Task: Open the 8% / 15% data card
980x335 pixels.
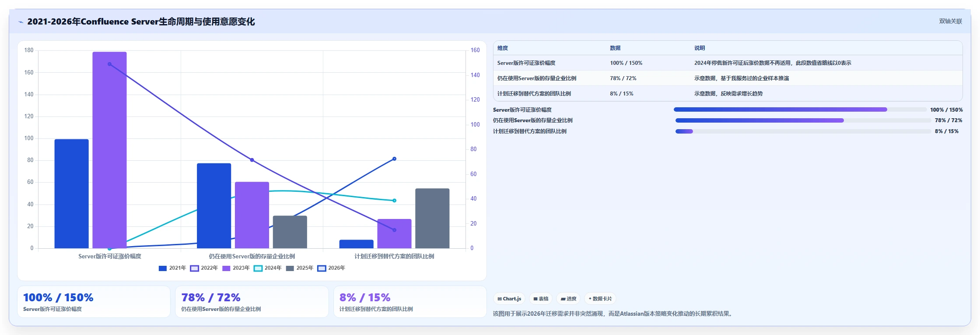Action: [410, 302]
